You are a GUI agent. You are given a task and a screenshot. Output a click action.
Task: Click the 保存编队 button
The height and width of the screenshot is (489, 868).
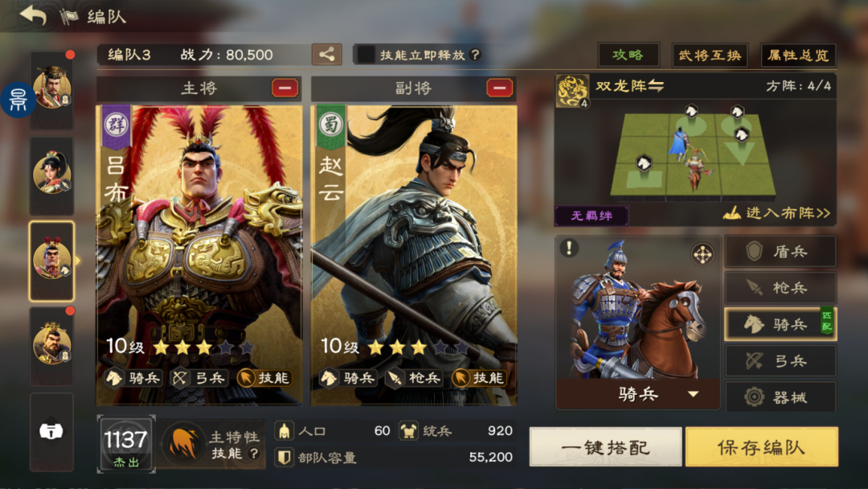tap(762, 447)
